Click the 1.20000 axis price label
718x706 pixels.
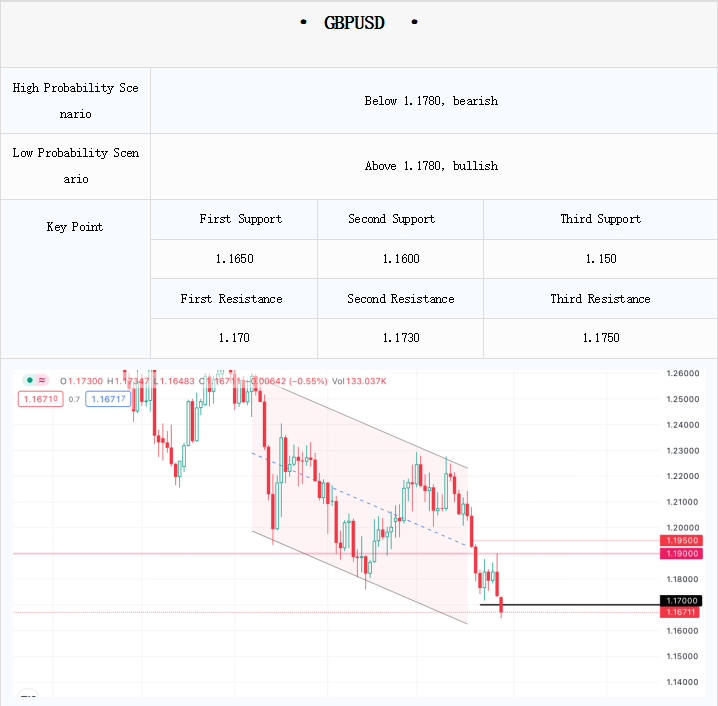(683, 527)
